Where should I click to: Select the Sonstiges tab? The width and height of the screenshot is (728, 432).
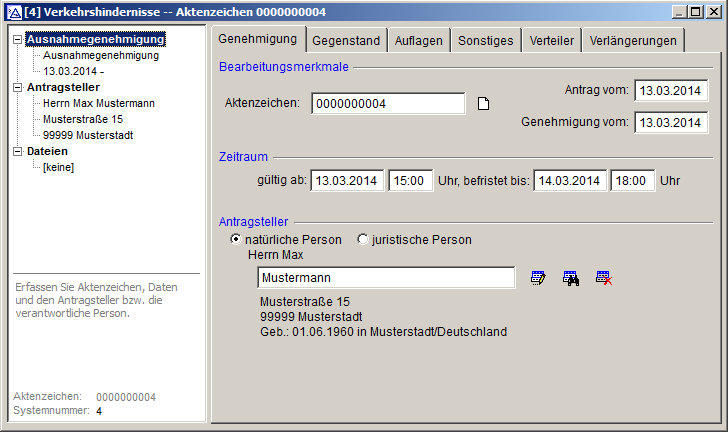[485, 40]
